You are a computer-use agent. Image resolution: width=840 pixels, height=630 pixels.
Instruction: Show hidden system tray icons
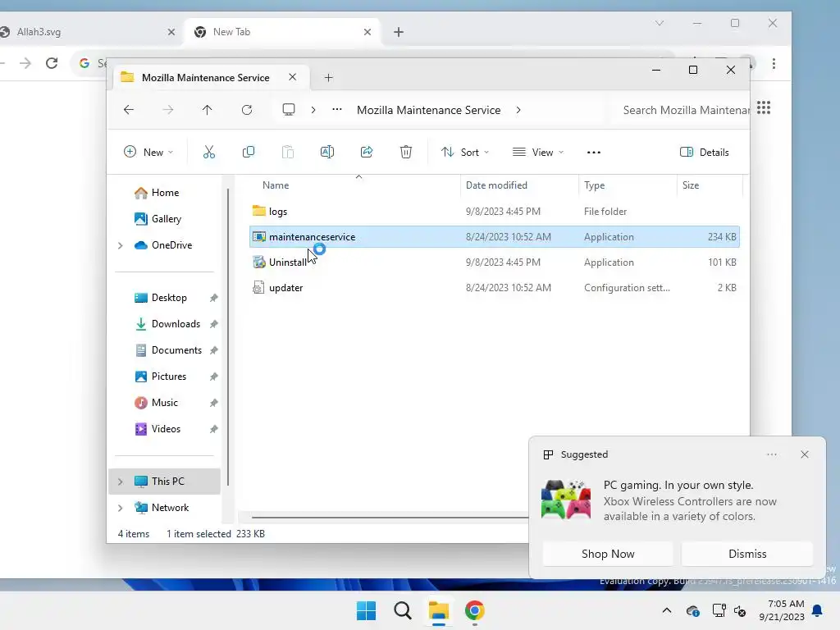click(667, 610)
